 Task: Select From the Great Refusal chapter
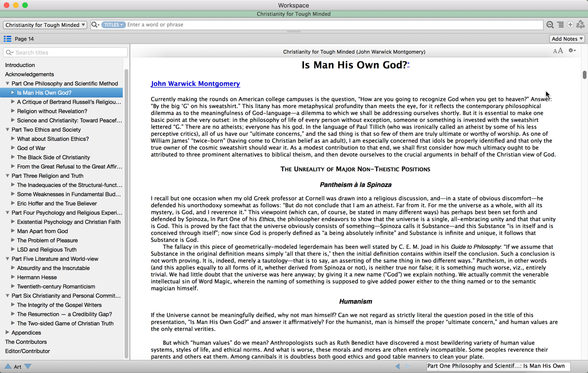pos(70,167)
